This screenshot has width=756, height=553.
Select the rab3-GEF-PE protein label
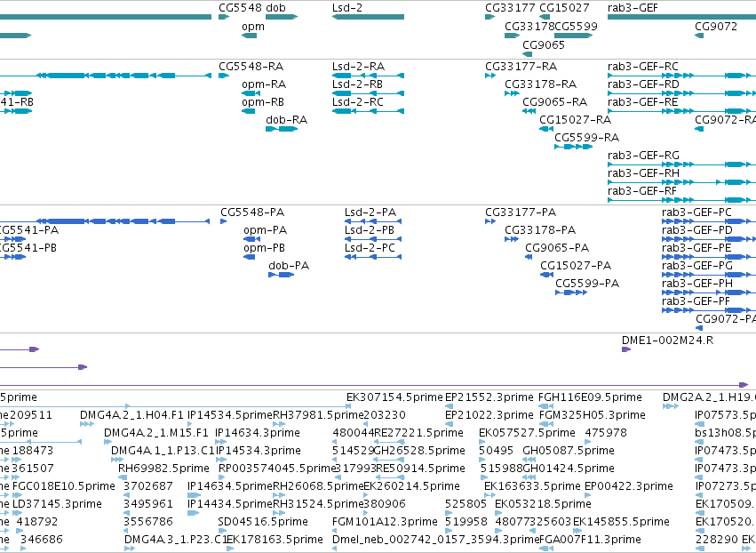click(696, 248)
